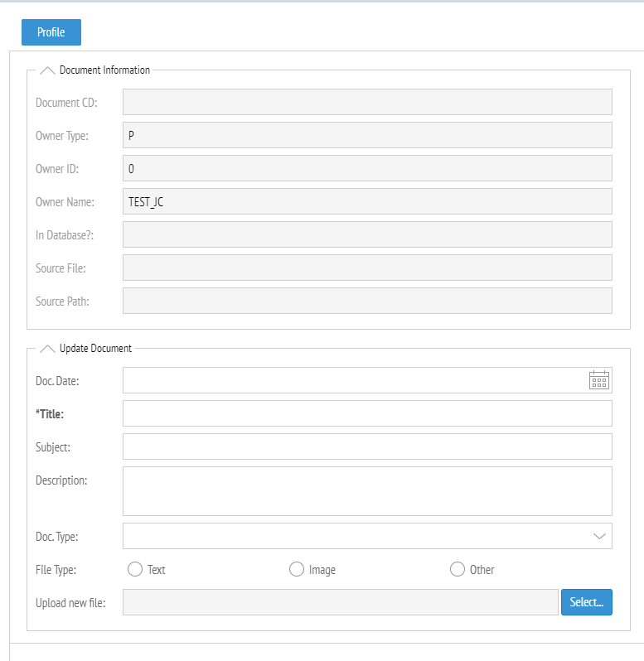This screenshot has height=661, width=644.
Task: Click the File Type: label
Action: (x=56, y=570)
